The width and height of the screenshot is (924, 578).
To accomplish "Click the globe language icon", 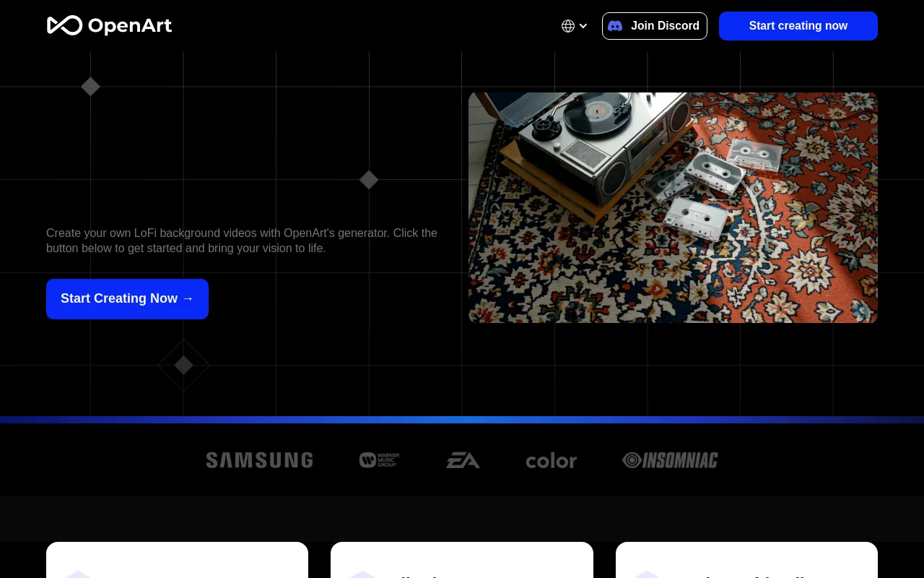I will (x=568, y=26).
